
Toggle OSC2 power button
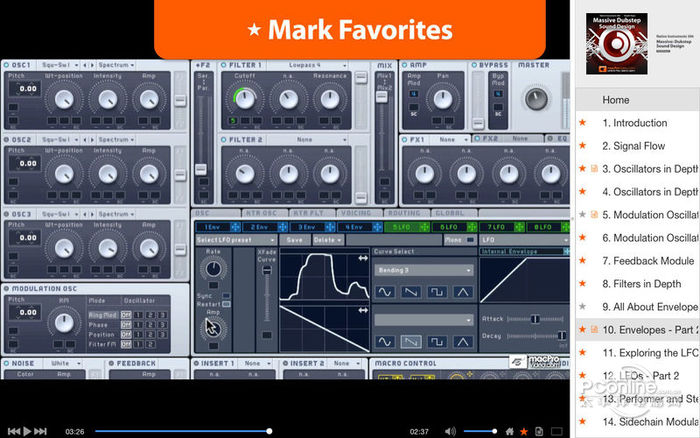6,140
